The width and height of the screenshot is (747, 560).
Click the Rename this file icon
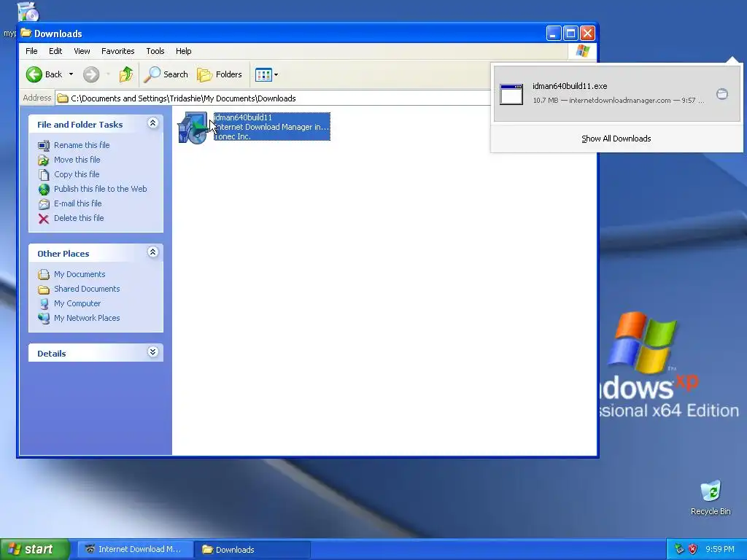pos(44,145)
